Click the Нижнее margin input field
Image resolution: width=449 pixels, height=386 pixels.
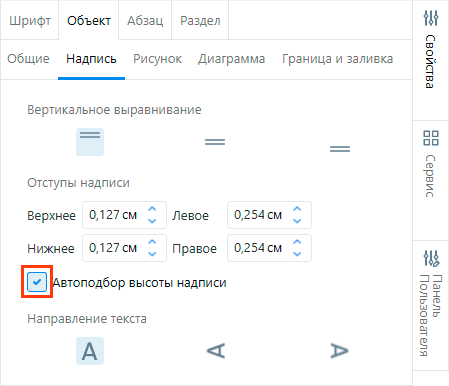(x=124, y=248)
